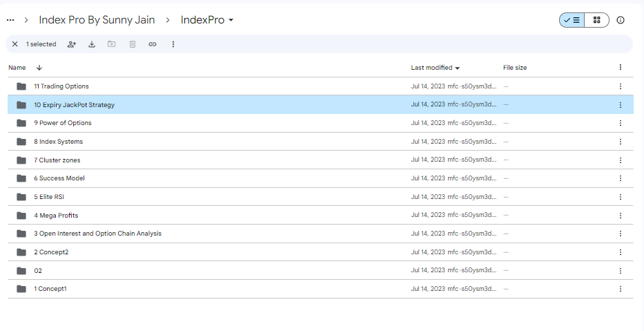Sort files by Name column header
The width and height of the screenshot is (644, 331).
coord(17,68)
